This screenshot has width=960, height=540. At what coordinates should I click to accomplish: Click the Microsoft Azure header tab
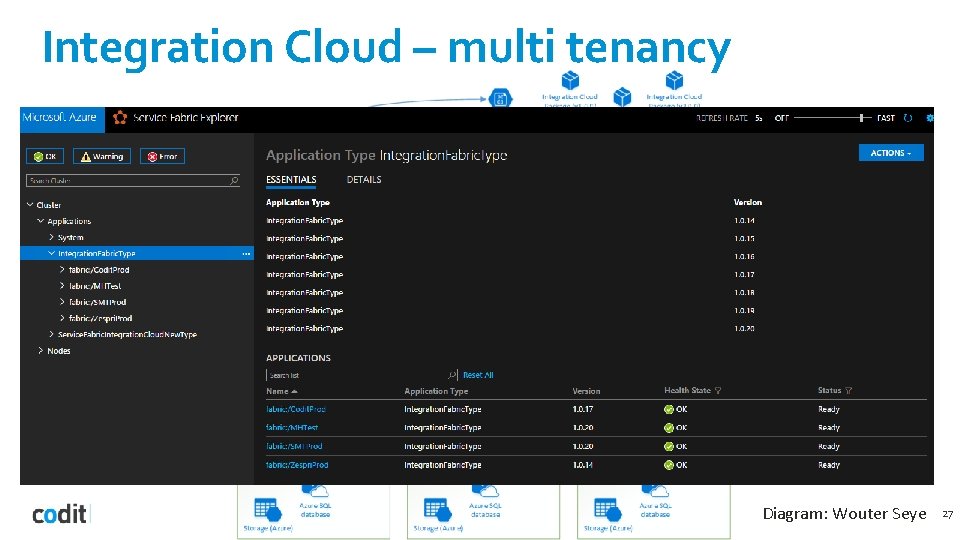tap(62, 118)
